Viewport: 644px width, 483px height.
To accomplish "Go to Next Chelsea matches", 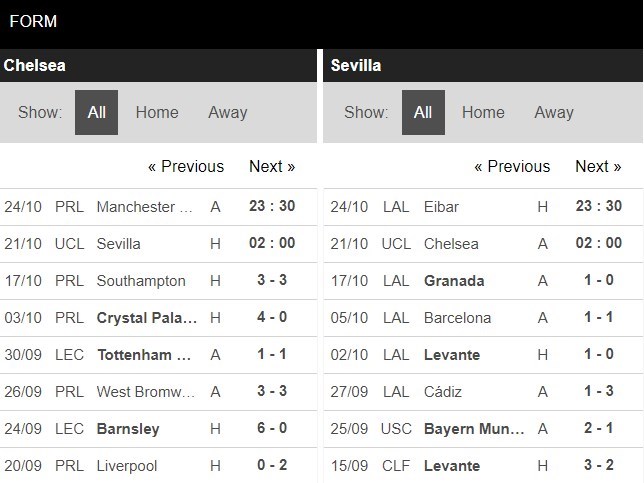I will click(272, 167).
